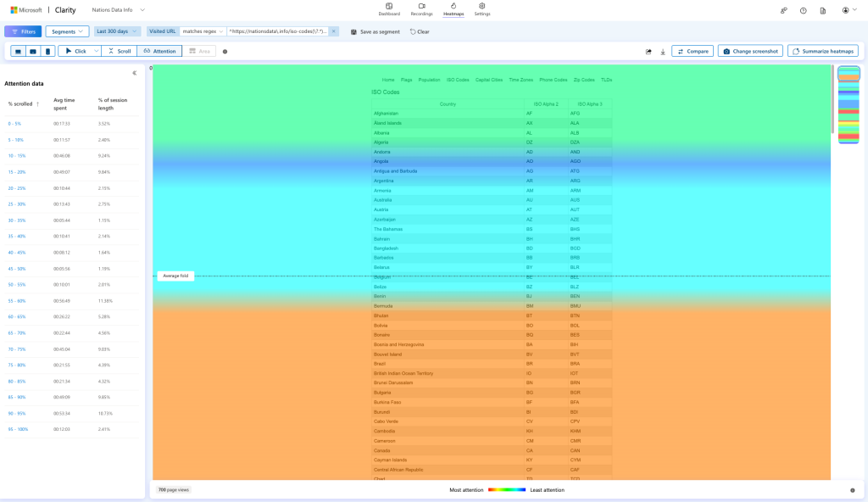Collapse the Attention data side panel
Image resolution: width=868 pixels, height=502 pixels.
[x=134, y=73]
